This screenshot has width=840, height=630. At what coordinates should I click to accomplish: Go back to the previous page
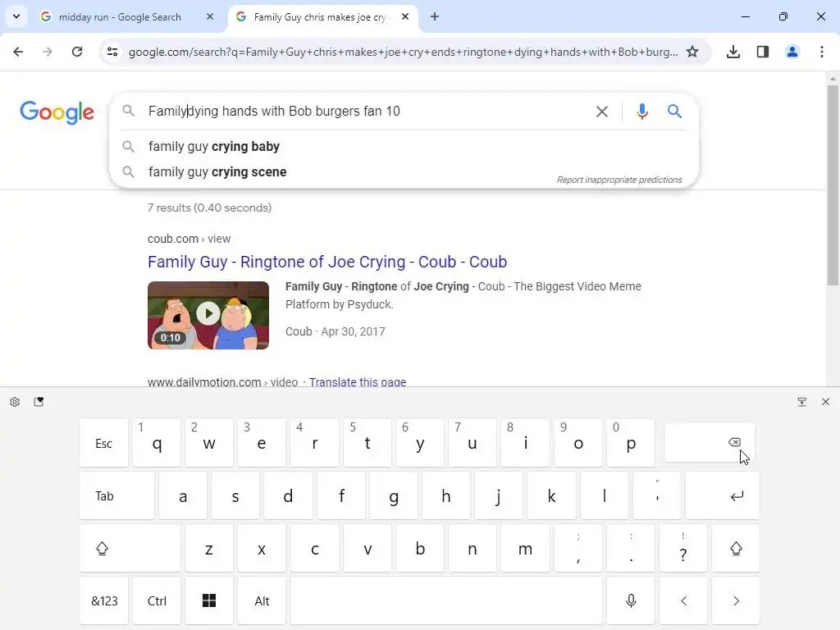tap(18, 52)
